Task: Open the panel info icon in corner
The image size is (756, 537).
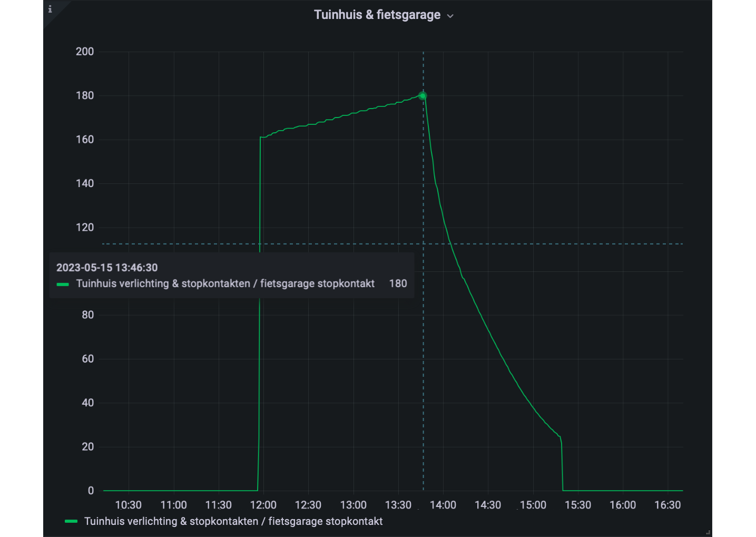Action: [x=50, y=9]
